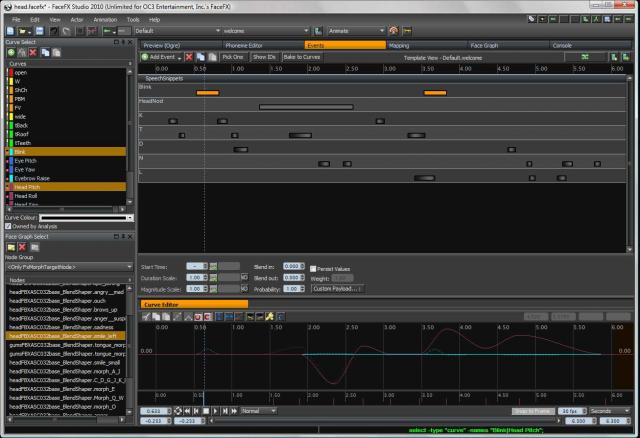Open node group folder icon in Face Graph Select
The width and height of the screenshot is (640, 438).
click(x=11, y=247)
